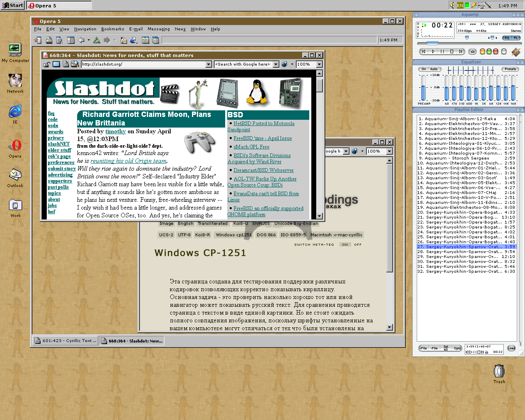Go forward using the Forward arrow
The height and width of the screenshot is (420, 525).
(107, 40)
